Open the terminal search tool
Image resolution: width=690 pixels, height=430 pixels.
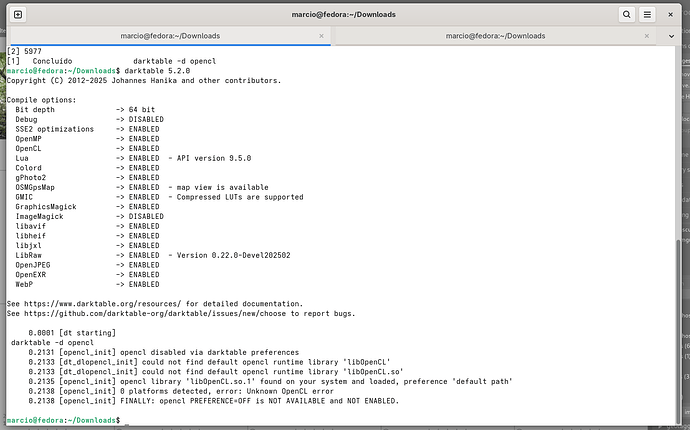point(627,15)
